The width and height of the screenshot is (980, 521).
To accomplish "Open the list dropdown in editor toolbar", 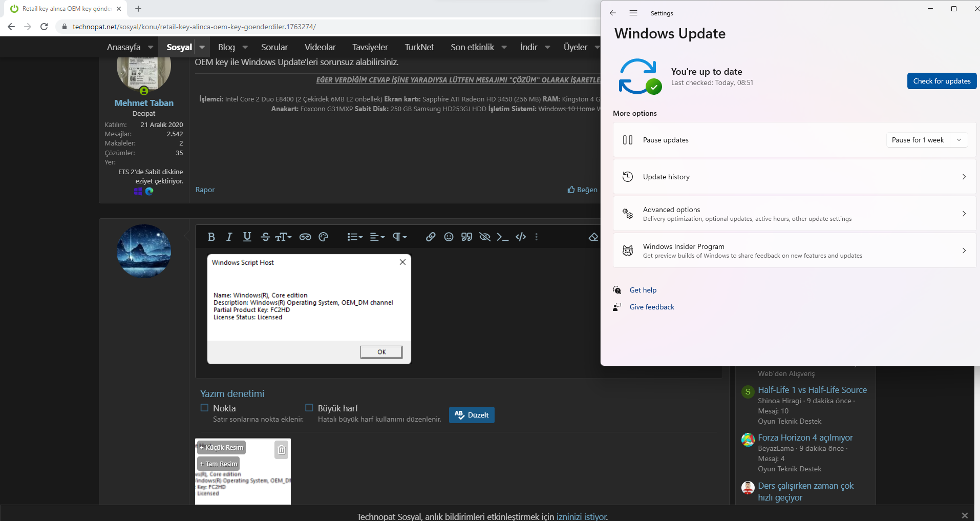I will [355, 237].
